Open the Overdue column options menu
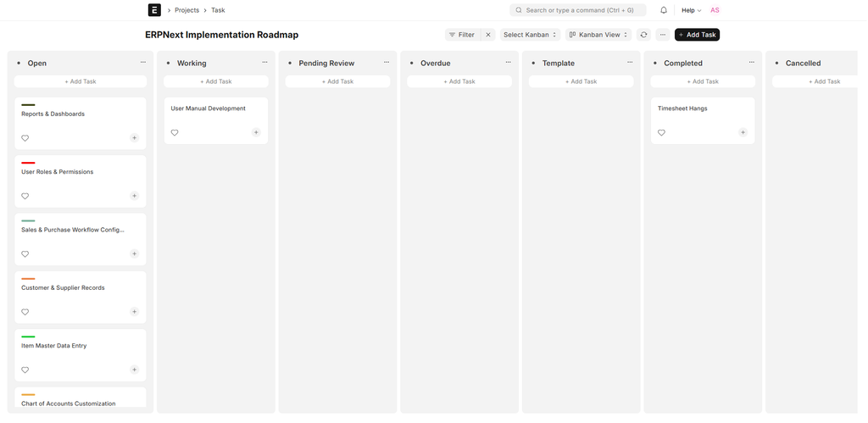The height and width of the screenshot is (423, 868). 509,63
